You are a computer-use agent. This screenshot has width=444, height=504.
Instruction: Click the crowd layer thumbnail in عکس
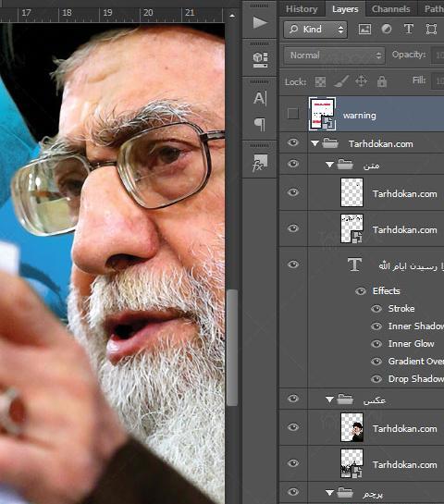[351, 463]
